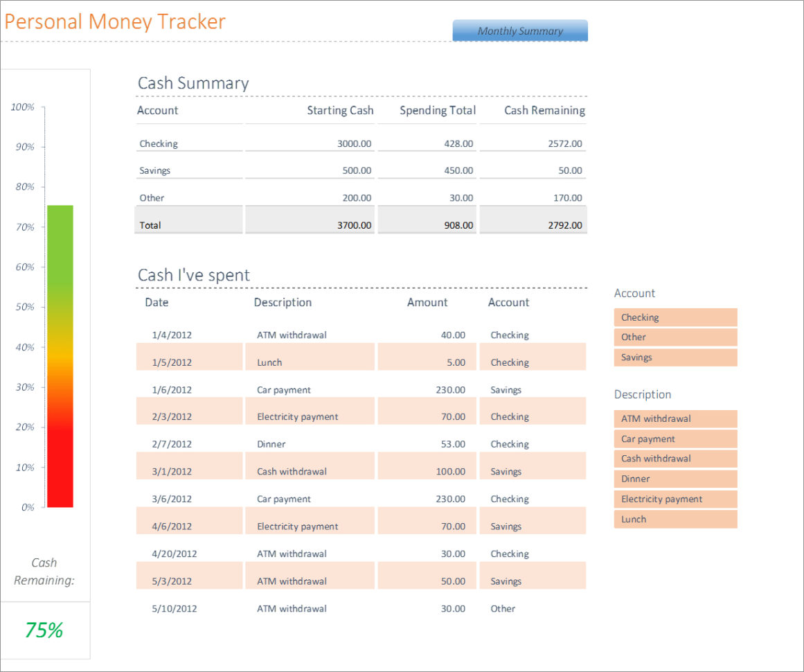Select the Cash I've spent heading
The height and width of the screenshot is (672, 804).
193,275
